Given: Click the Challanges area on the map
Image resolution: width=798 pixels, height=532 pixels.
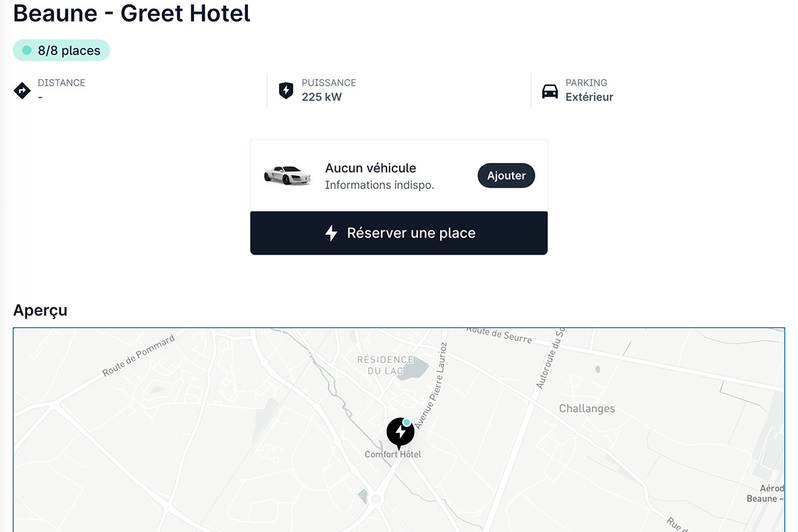Looking at the screenshot, I should point(587,408).
